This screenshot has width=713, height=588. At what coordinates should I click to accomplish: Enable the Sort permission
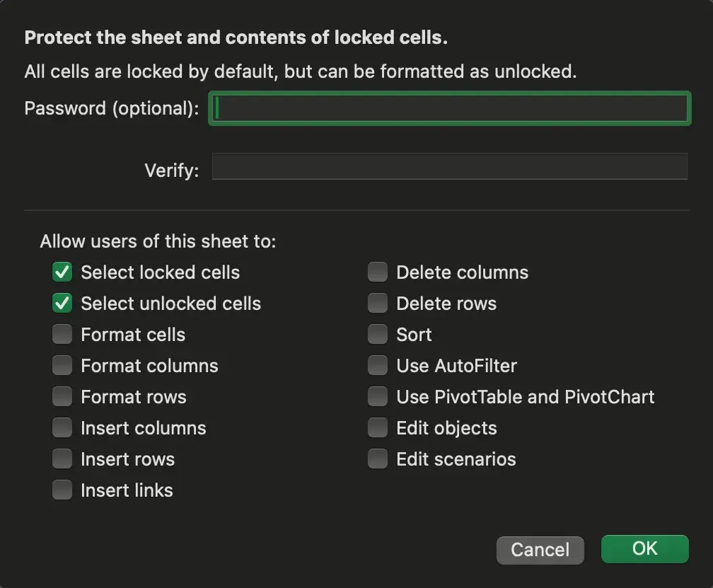coord(378,334)
